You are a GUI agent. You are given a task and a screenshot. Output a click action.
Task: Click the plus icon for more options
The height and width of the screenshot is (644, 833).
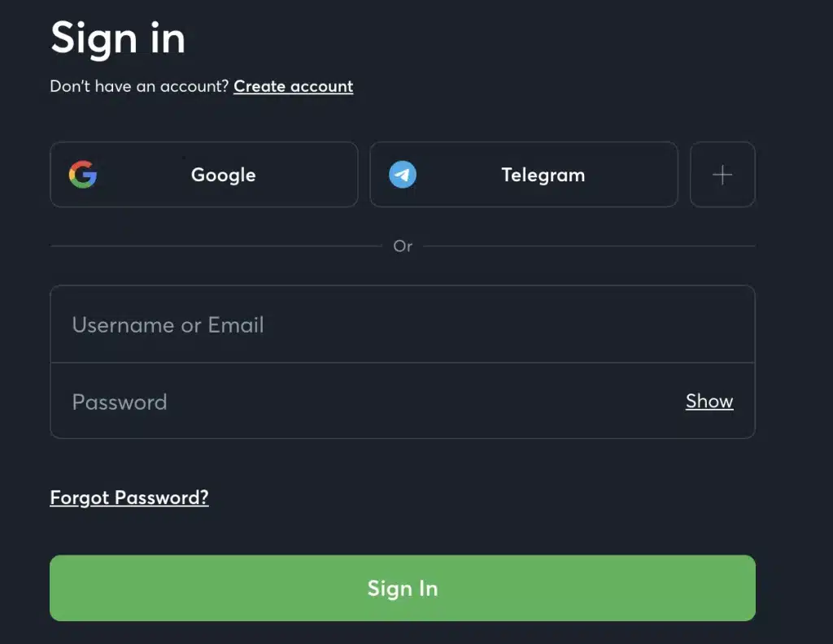722,175
